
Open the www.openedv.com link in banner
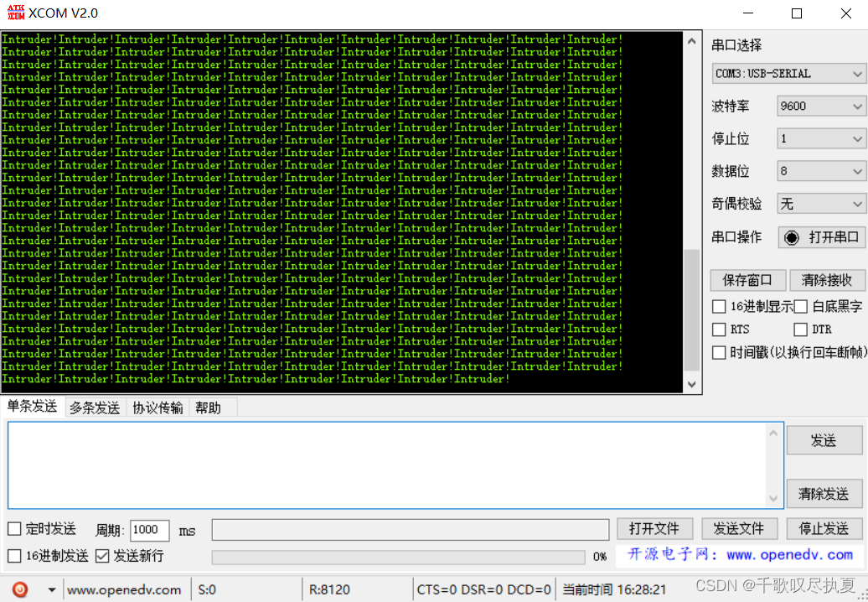tap(789, 555)
